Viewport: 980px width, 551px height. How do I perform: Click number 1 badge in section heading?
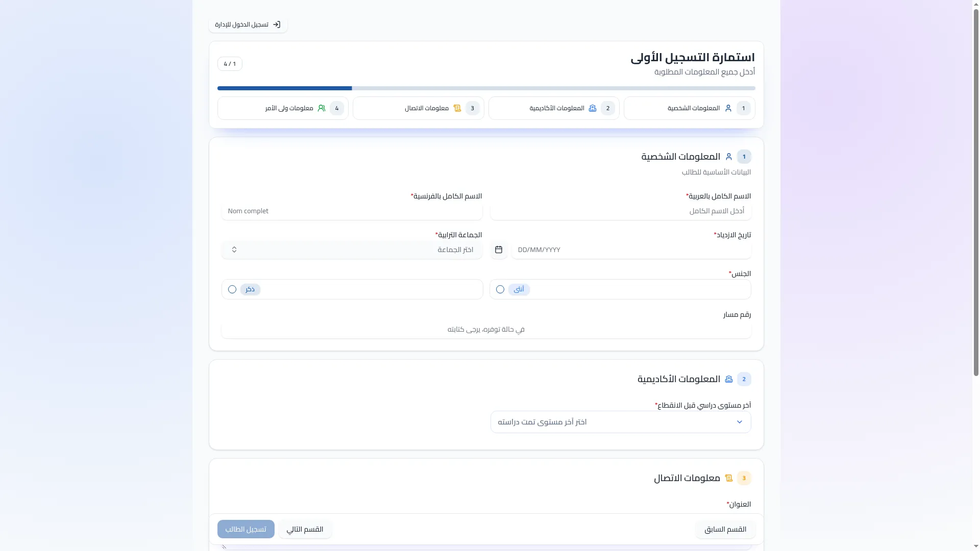744,157
